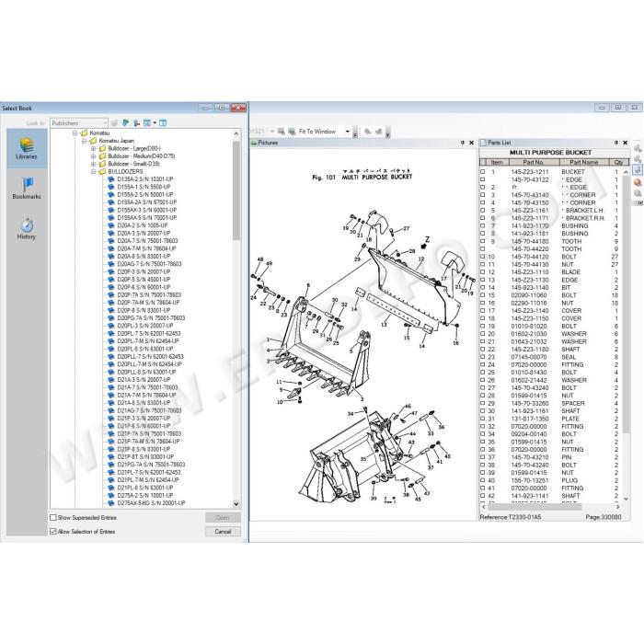Close the Parts List panel
The width and height of the screenshot is (644, 644).
pyautogui.click(x=625, y=143)
